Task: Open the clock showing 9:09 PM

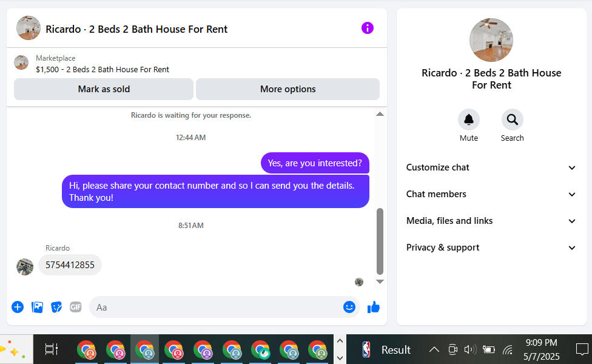Action: (542, 349)
